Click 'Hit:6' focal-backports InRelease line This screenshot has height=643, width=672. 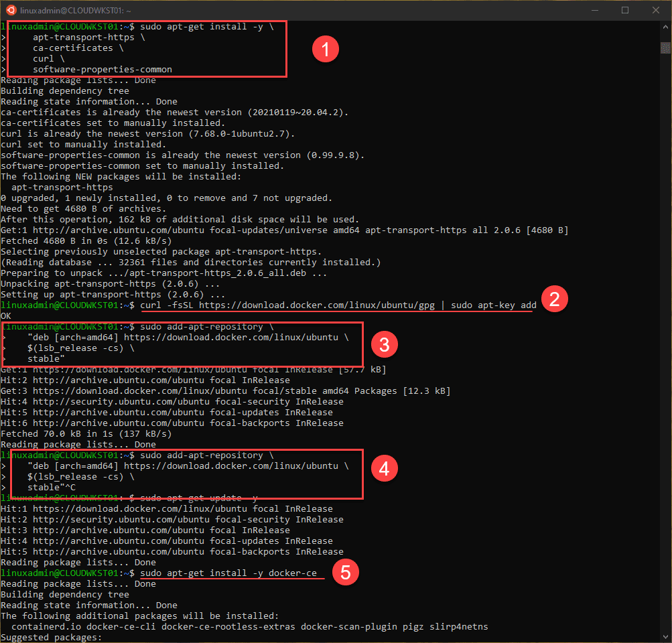point(172,423)
